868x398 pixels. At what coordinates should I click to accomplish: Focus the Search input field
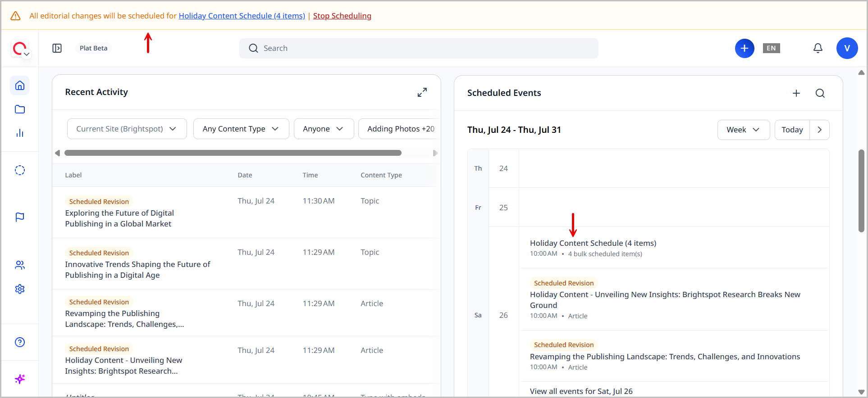coord(419,48)
